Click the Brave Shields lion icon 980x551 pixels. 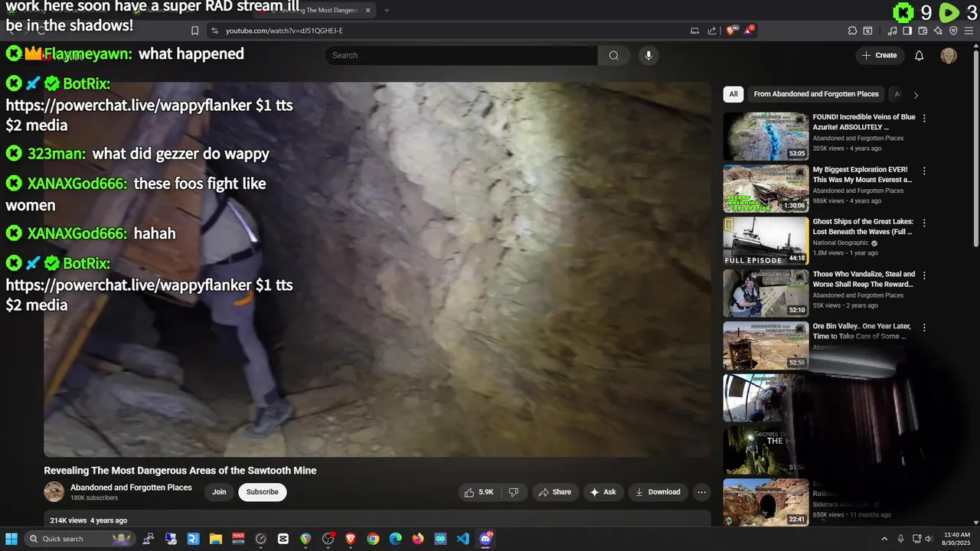click(730, 31)
